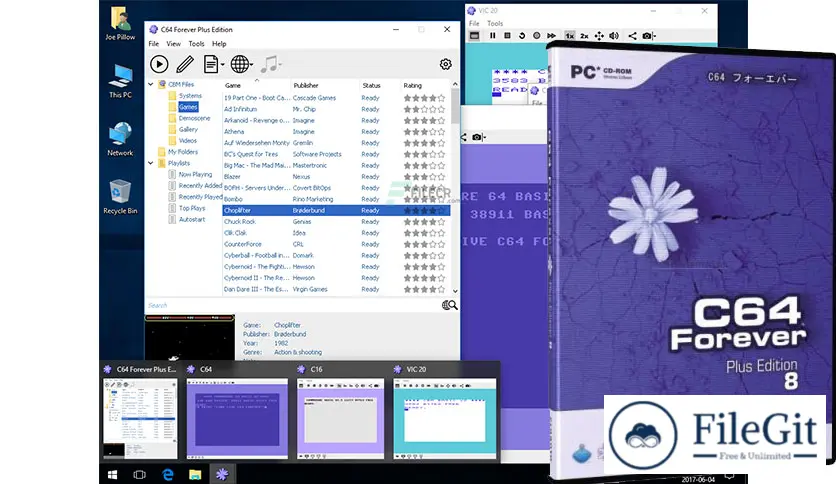
Task: Select 1x zoom in VIC 20 toolbar
Action: [569, 36]
